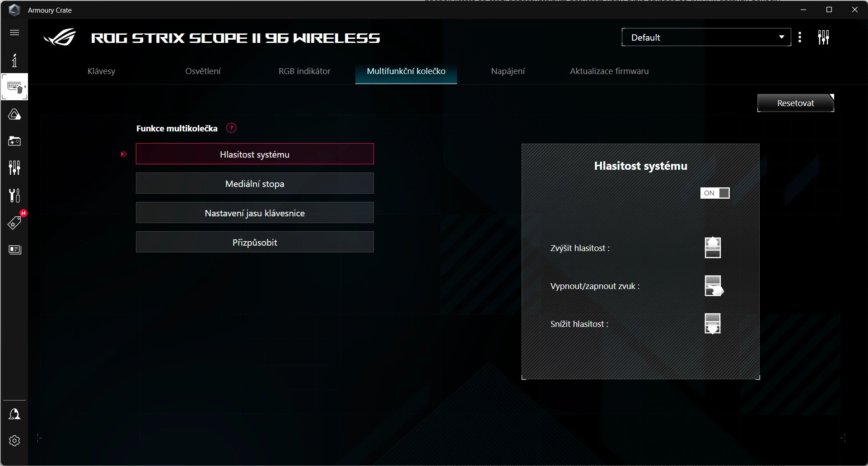The height and width of the screenshot is (466, 868).
Task: Open the sidebar tools wrench icon
Action: click(14, 196)
